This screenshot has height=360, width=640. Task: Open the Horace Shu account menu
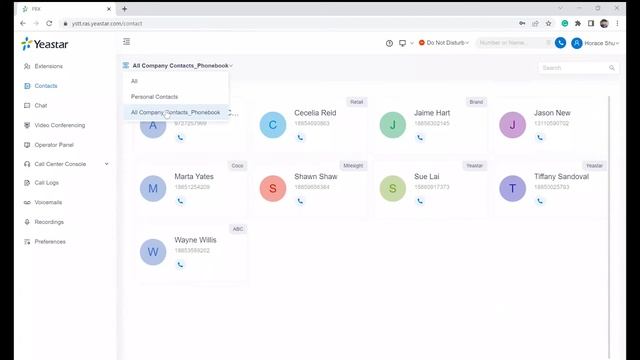(596, 43)
